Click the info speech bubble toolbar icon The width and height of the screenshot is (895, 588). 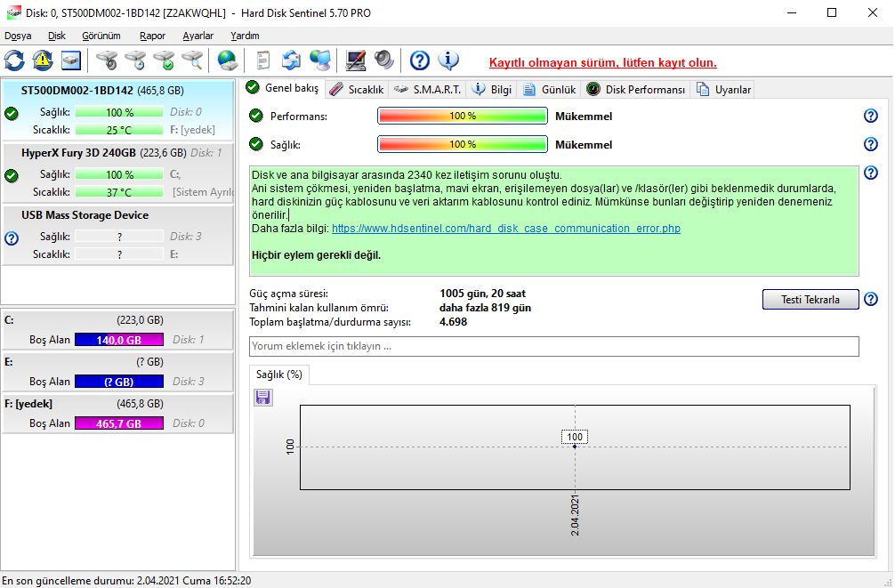(448, 60)
